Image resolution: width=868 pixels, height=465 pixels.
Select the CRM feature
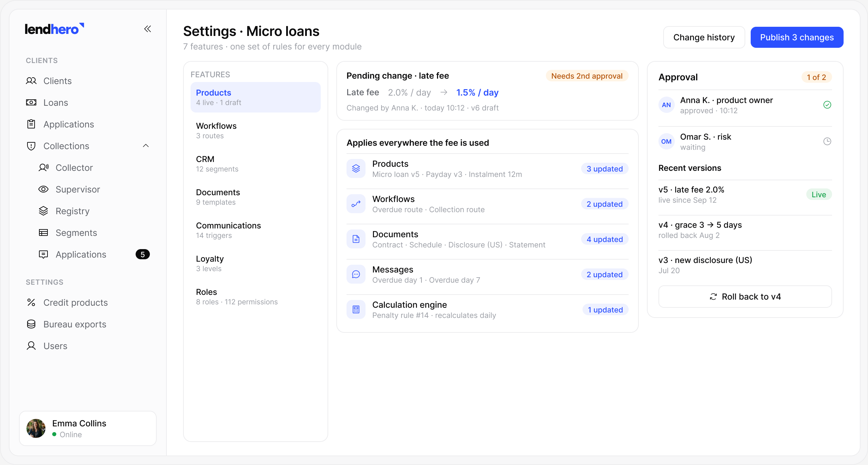tap(256, 164)
